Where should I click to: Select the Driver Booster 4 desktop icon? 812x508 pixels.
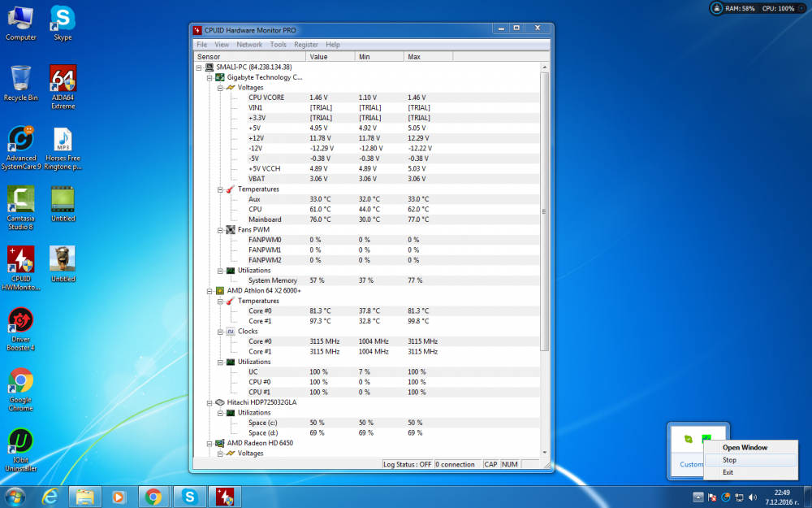(x=21, y=329)
